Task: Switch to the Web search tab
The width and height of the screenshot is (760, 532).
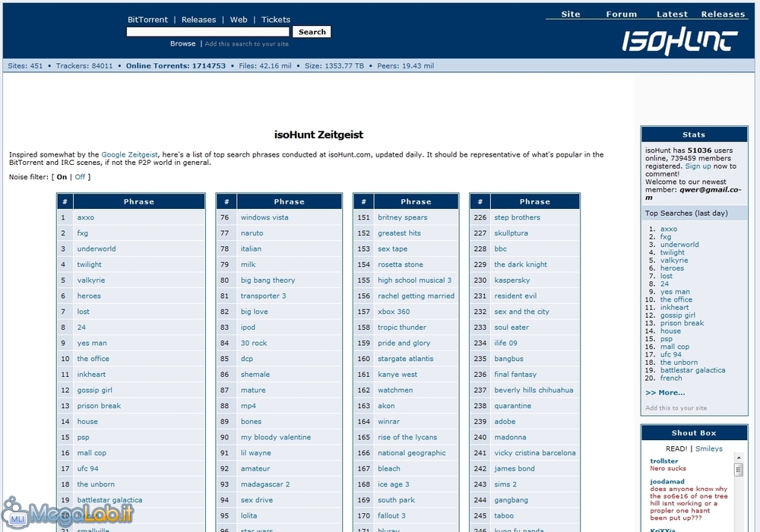Action: [x=239, y=20]
